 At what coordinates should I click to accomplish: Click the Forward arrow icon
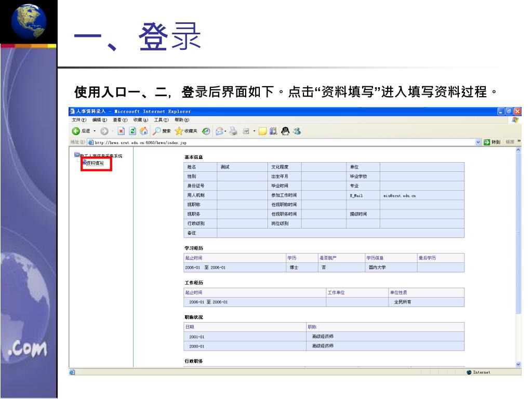coord(103,131)
